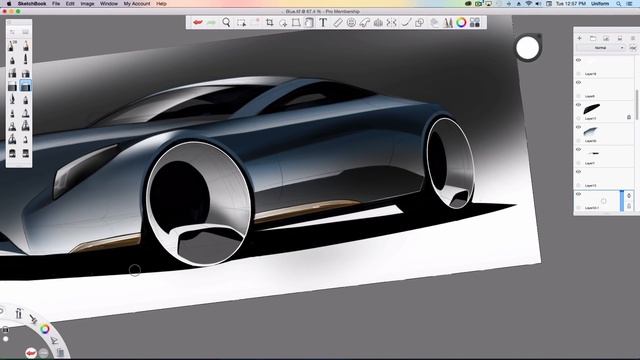Open the Draw Styles shapes tool
The width and height of the screenshot is (640, 360).
pyautogui.click(x=419, y=22)
